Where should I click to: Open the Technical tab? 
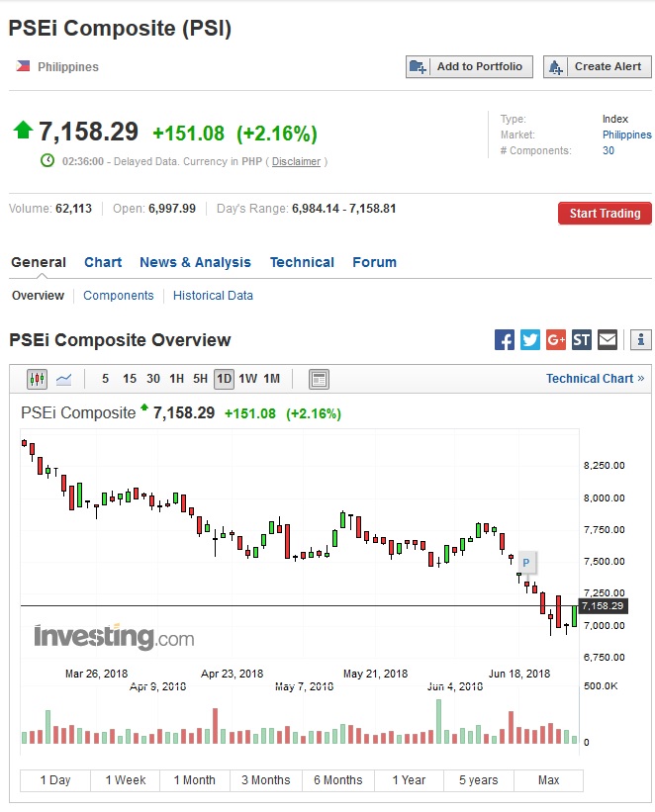[x=302, y=262]
